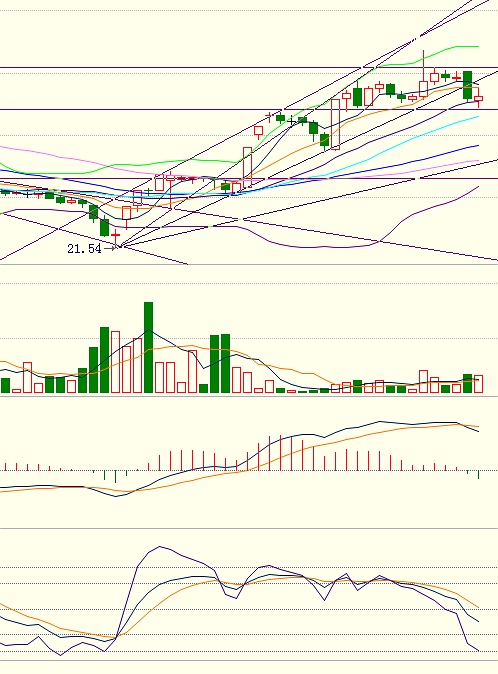This screenshot has height=674, width=498.
Task: Select the cyan moving average line
Action: coord(408,140)
